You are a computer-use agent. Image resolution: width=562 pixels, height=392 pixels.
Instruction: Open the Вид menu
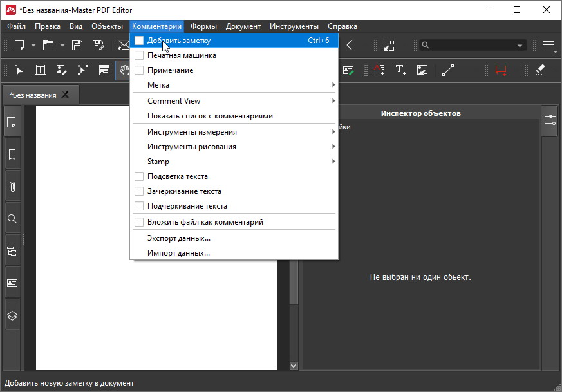click(x=76, y=26)
